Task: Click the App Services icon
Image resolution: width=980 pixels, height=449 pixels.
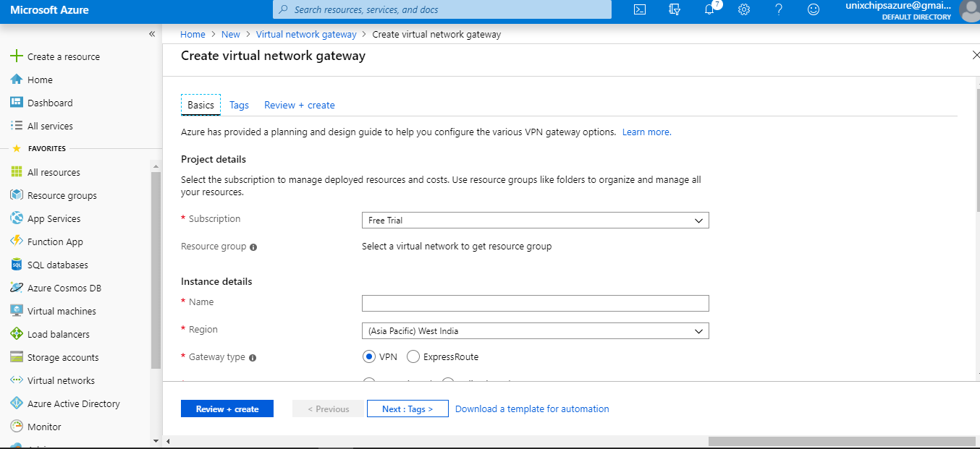Action: pyautogui.click(x=17, y=218)
